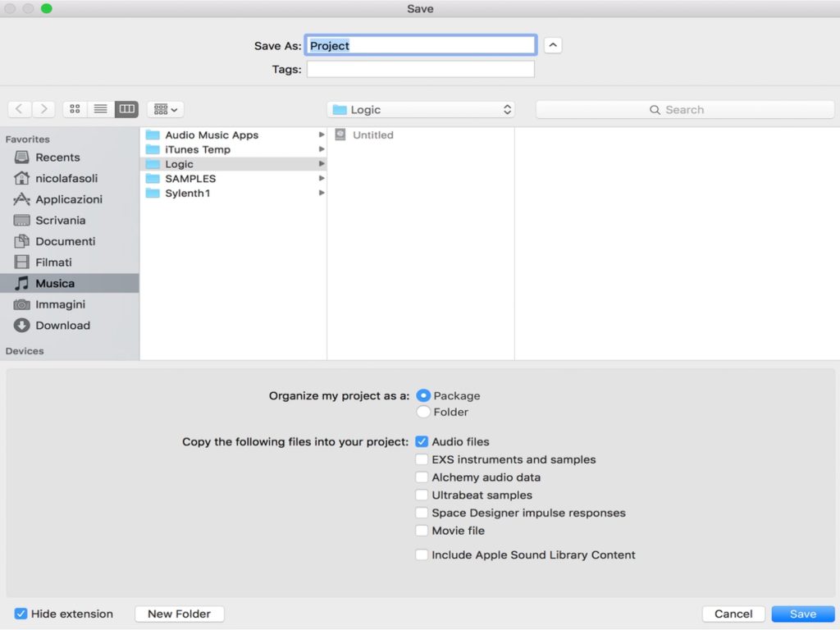Open the group-by arrangement dropdown

click(x=165, y=109)
